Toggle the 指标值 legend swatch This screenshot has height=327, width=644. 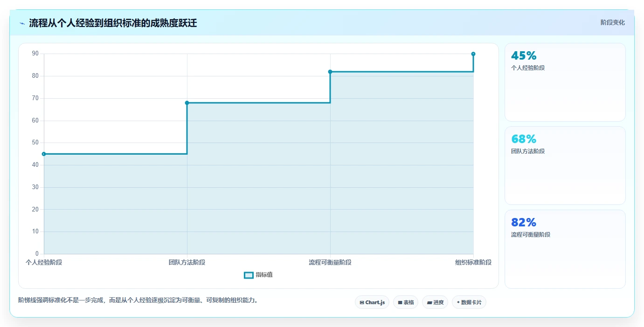(249, 275)
